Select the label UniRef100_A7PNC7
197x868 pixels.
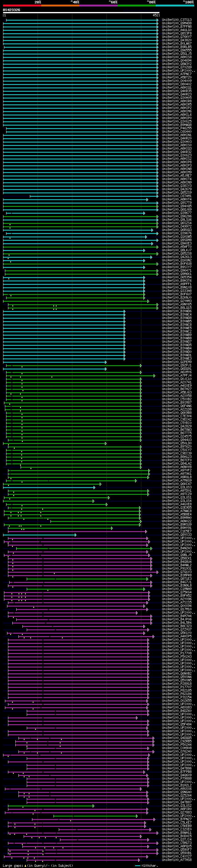coord(177,74)
